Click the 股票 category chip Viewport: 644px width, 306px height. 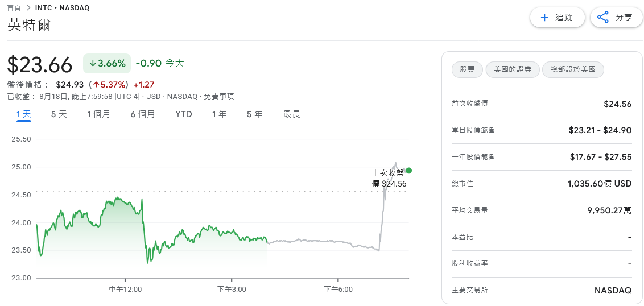[467, 69]
